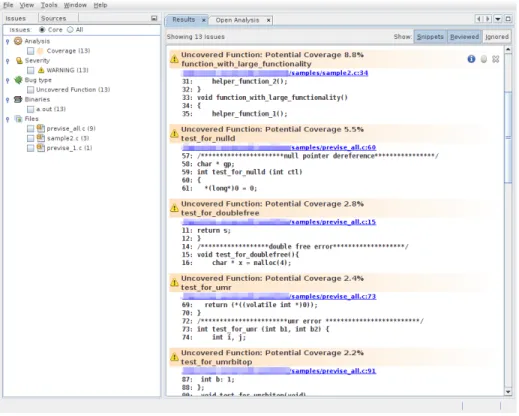Switch to the Sources tab

coord(53,18)
